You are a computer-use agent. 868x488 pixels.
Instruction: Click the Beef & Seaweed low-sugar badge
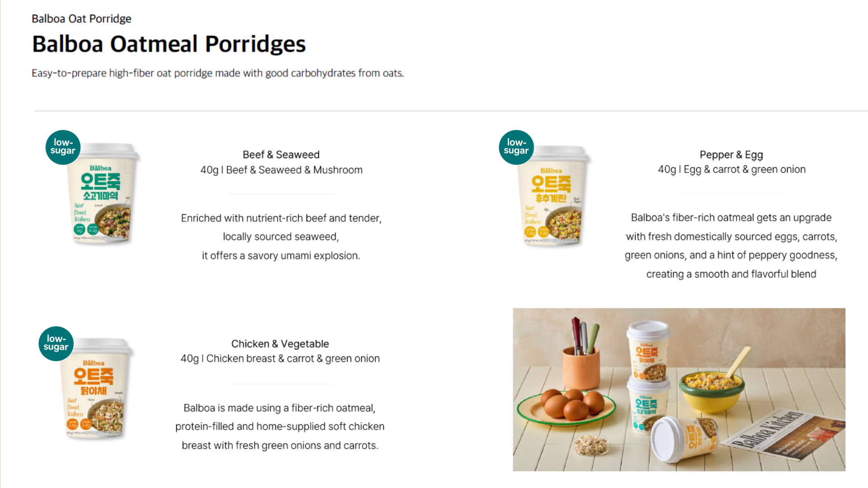click(x=63, y=147)
